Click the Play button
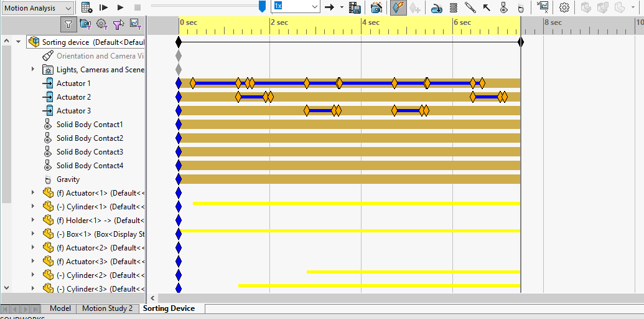 point(120,7)
